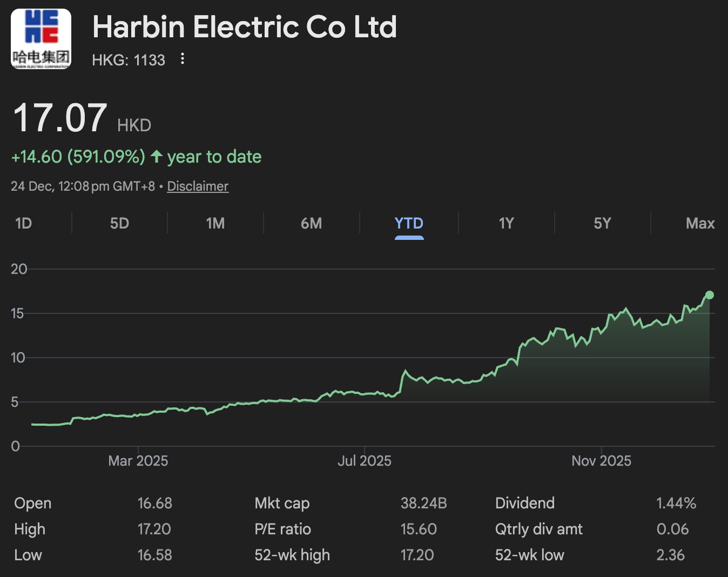The width and height of the screenshot is (728, 577).
Task: Click the 17.07 current price
Action: [60, 118]
